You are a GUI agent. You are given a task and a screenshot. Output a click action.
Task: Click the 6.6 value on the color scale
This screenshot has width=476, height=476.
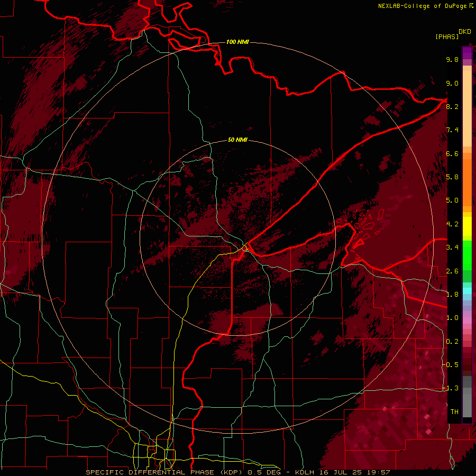pos(452,153)
